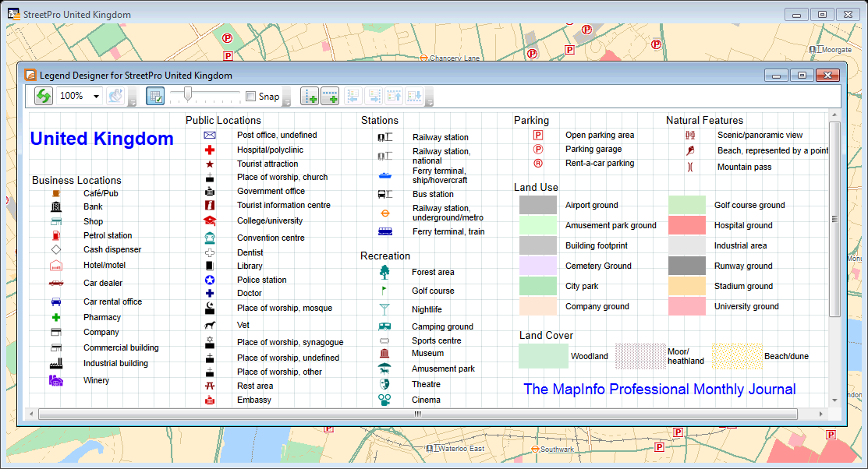Add a horizontal guideline with plus icon
The height and width of the screenshot is (469, 868).
[330, 97]
